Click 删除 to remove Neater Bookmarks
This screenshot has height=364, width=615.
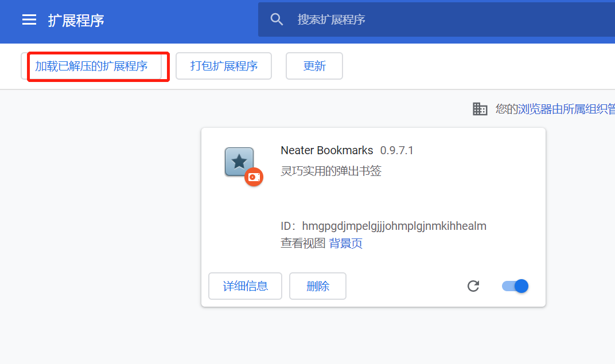coord(318,286)
